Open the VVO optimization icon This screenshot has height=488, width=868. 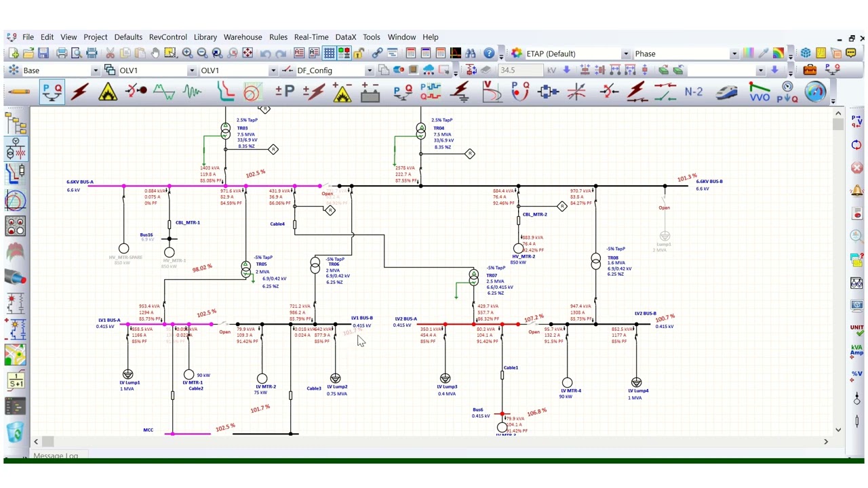click(759, 91)
